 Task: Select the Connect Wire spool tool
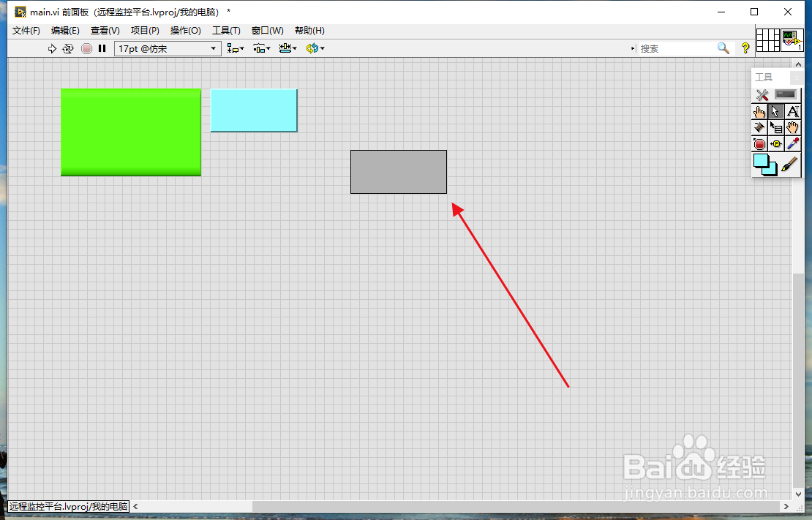[759, 127]
